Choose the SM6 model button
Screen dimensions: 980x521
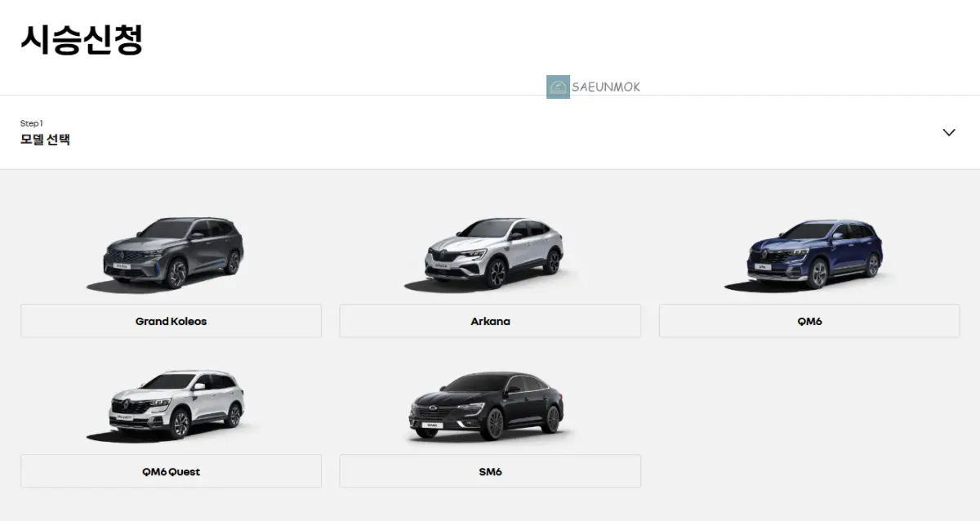pyautogui.click(x=490, y=471)
